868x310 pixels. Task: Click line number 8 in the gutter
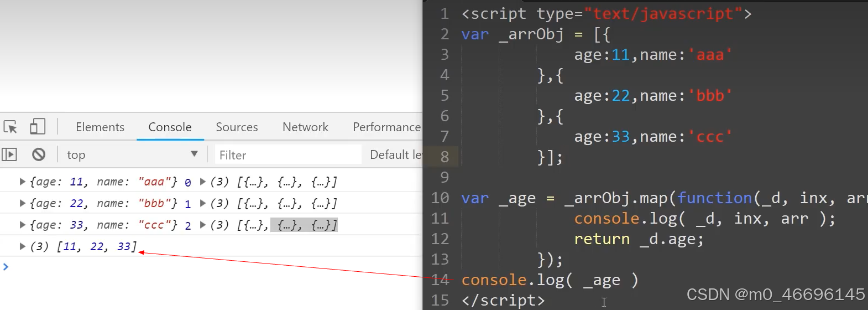point(445,157)
